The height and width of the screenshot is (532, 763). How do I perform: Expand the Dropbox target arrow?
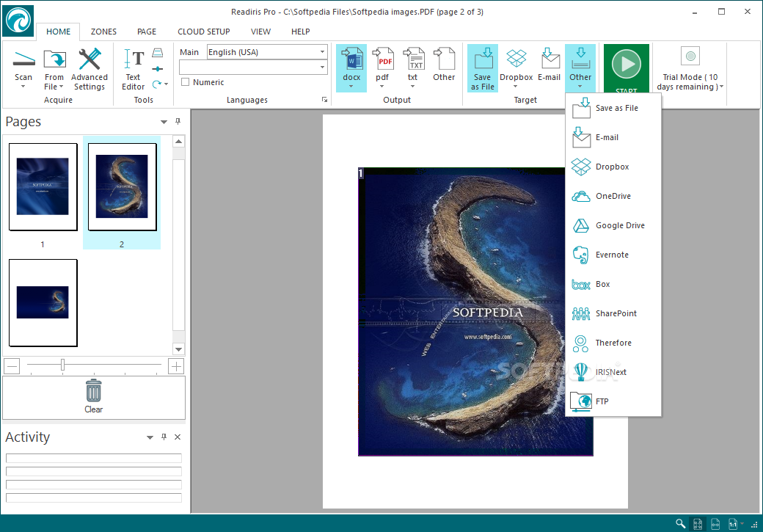(x=516, y=87)
